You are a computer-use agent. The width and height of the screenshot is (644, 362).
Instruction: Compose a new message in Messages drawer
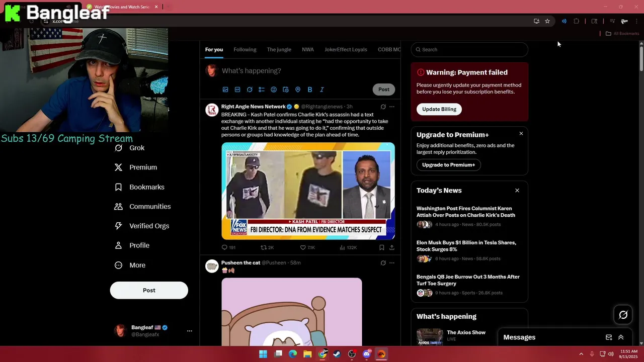click(609, 337)
